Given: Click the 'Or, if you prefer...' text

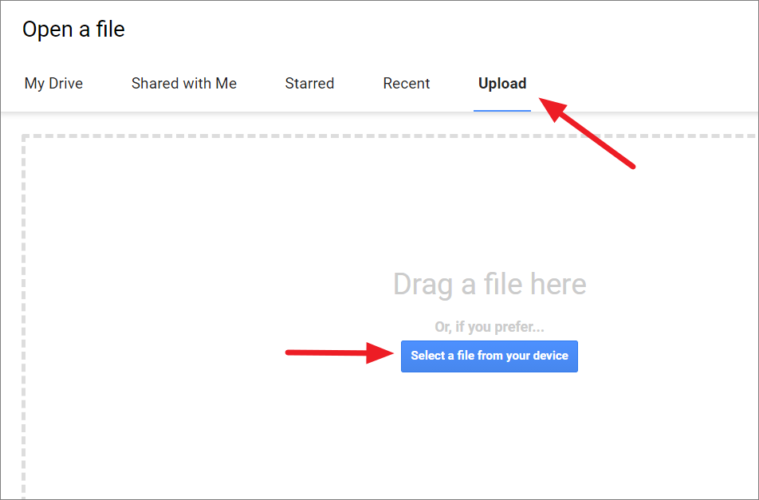Looking at the screenshot, I should [x=489, y=327].
